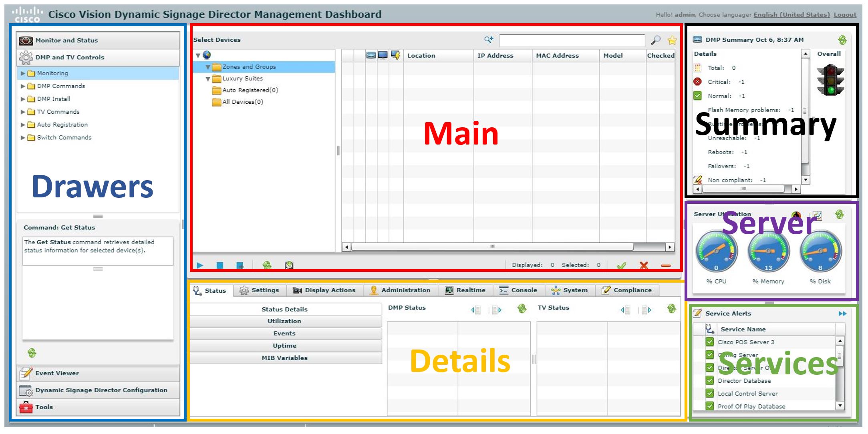The height and width of the screenshot is (434, 868).
Task: Toggle the Local Control Server checkbox
Action: tap(710, 393)
